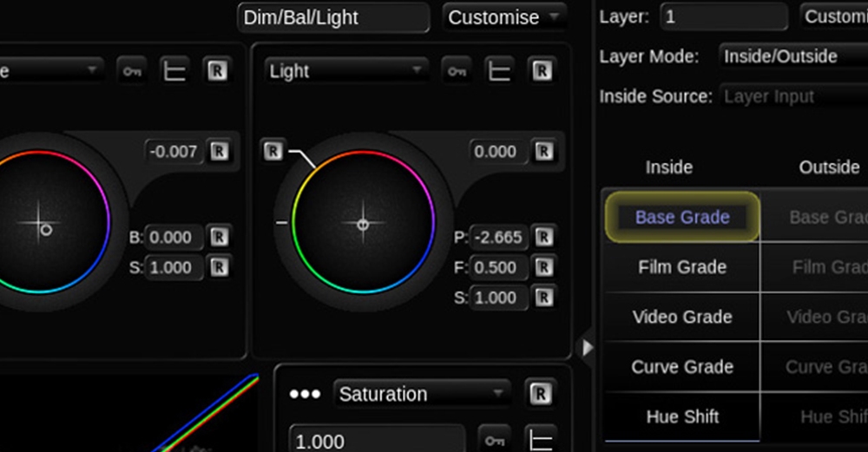Image resolution: width=868 pixels, height=452 pixels.
Task: Click the left balance colour wheel crosshair
Action: click(x=39, y=224)
